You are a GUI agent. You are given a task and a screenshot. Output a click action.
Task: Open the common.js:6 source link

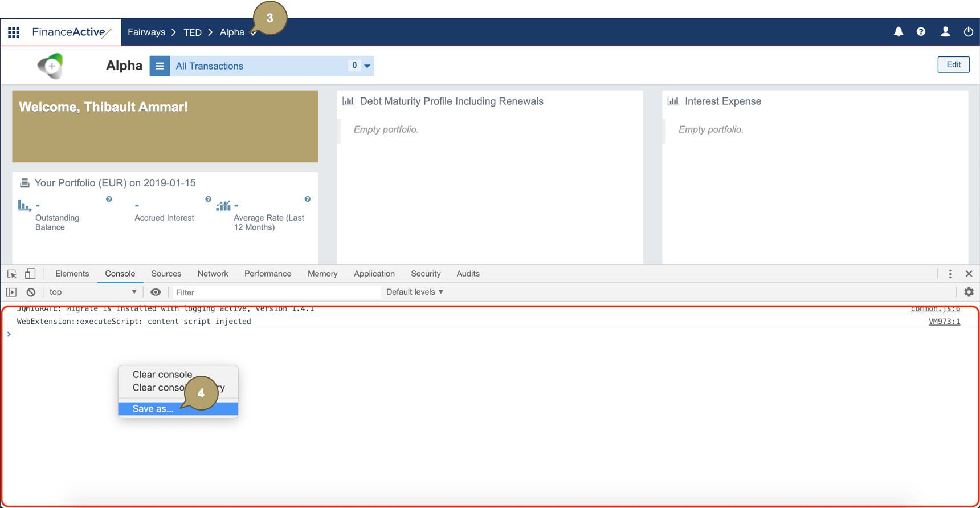pos(935,309)
